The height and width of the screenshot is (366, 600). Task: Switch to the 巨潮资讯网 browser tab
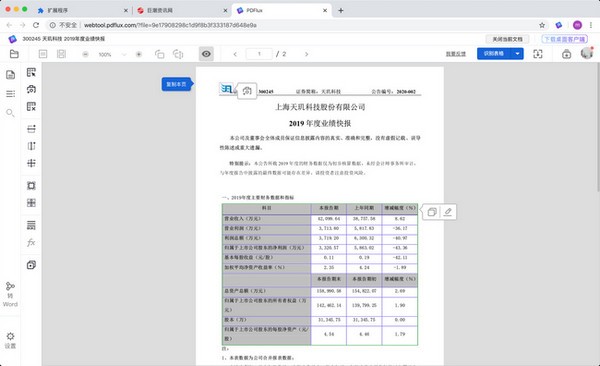[183, 10]
